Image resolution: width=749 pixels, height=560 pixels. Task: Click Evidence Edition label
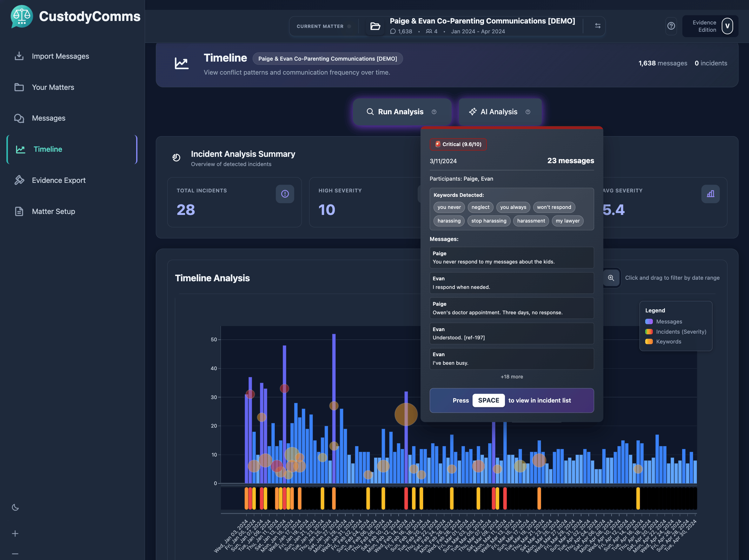click(x=704, y=26)
